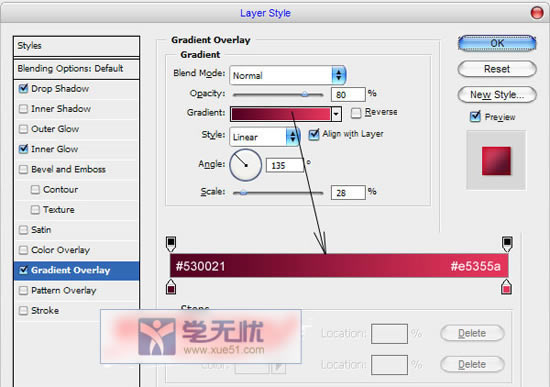Image resolution: width=550 pixels, height=387 pixels.
Task: Confirm with the OK button
Action: point(497,44)
